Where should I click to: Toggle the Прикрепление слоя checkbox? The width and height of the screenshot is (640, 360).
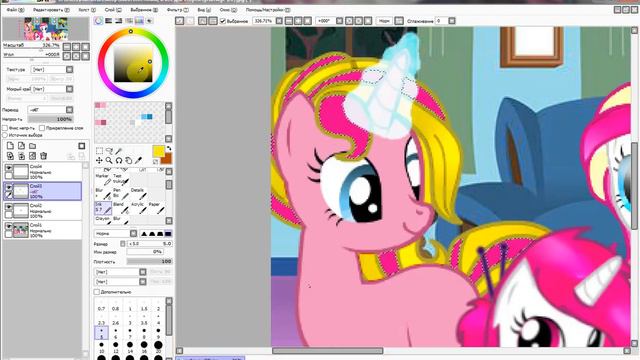point(42,128)
